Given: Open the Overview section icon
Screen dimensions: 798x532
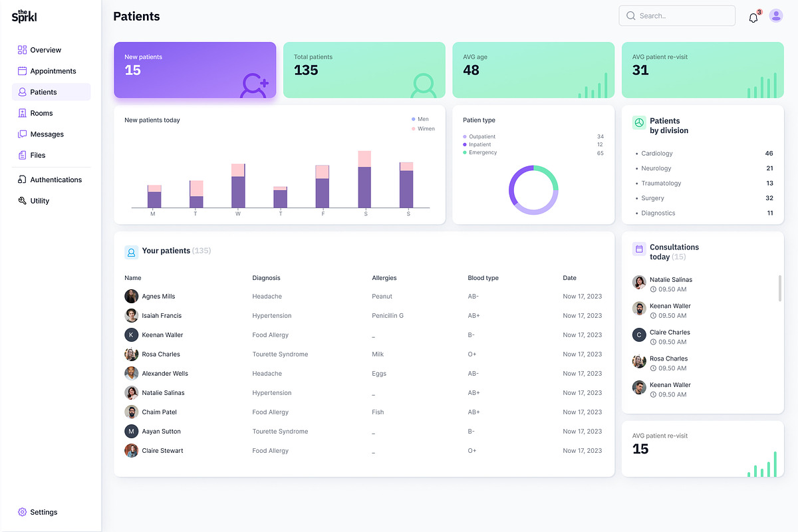Looking at the screenshot, I should coord(21,49).
